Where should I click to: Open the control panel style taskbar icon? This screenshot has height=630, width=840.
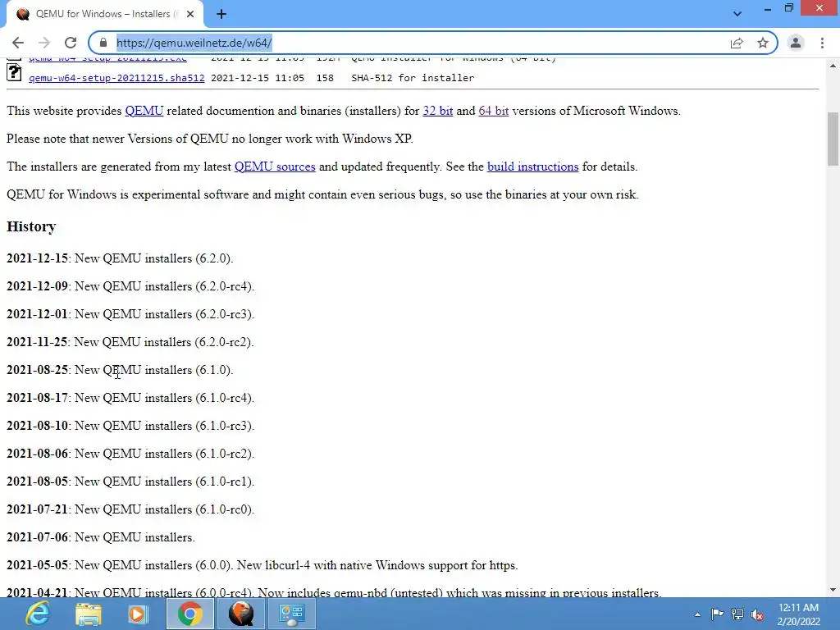point(292,614)
